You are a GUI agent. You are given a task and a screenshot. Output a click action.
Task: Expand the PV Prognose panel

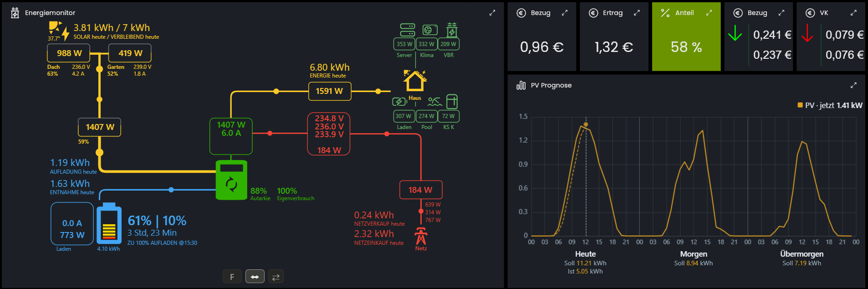pyautogui.click(x=853, y=85)
